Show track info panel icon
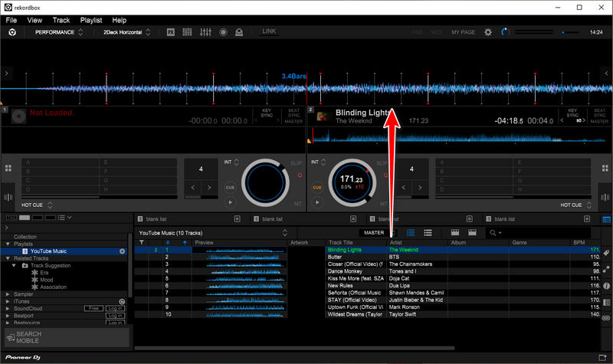The width and height of the screenshot is (613, 364). 606,286
